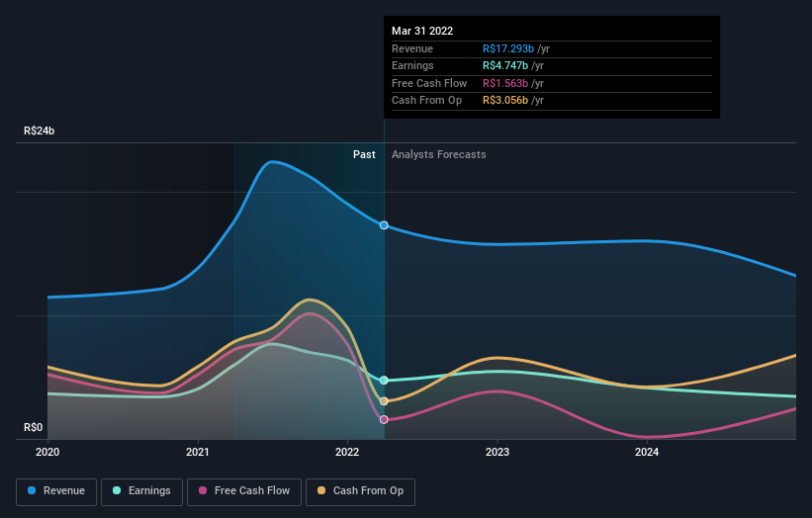Viewport: 812px width, 518px height.
Task: Click the Mar 31 2022 tooltip date
Action: pos(422,31)
